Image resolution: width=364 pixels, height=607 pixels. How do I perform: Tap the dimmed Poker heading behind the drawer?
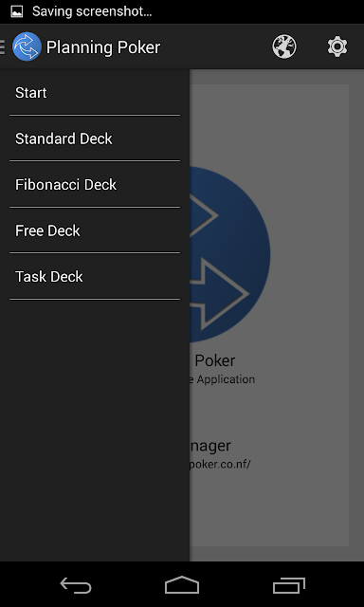[x=214, y=360]
